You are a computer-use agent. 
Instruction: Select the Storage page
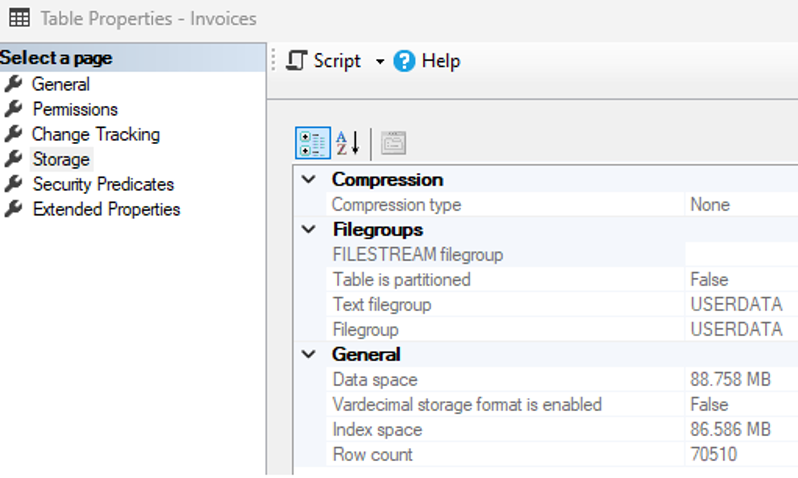61,159
